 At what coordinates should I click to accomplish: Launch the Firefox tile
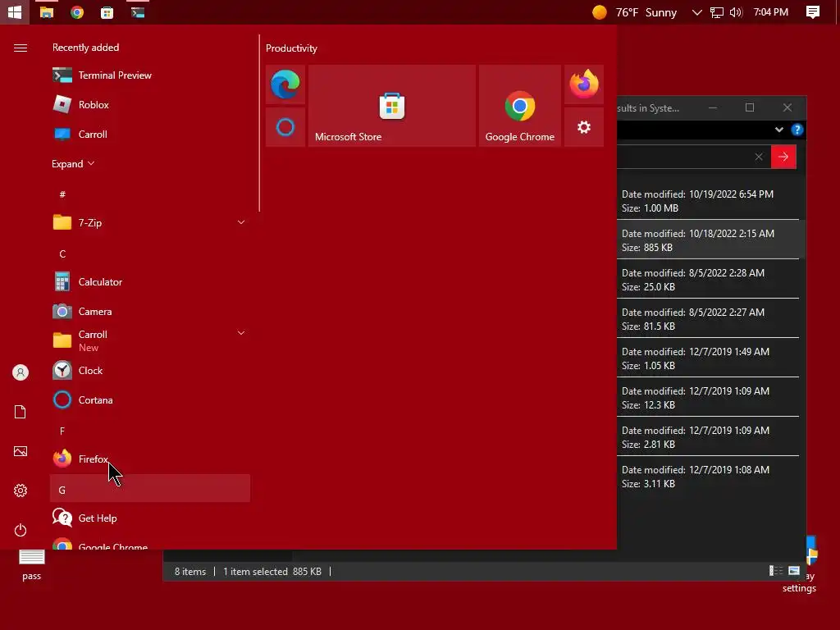pos(584,84)
